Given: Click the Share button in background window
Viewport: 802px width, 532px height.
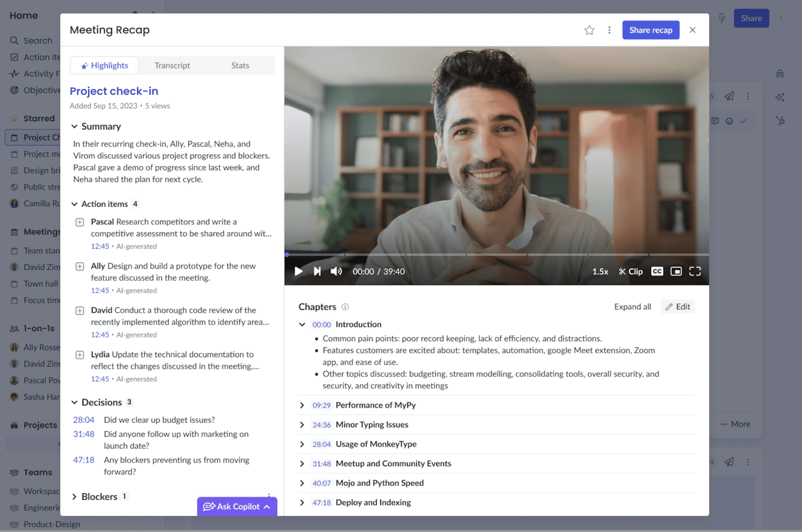Looking at the screenshot, I should point(751,18).
